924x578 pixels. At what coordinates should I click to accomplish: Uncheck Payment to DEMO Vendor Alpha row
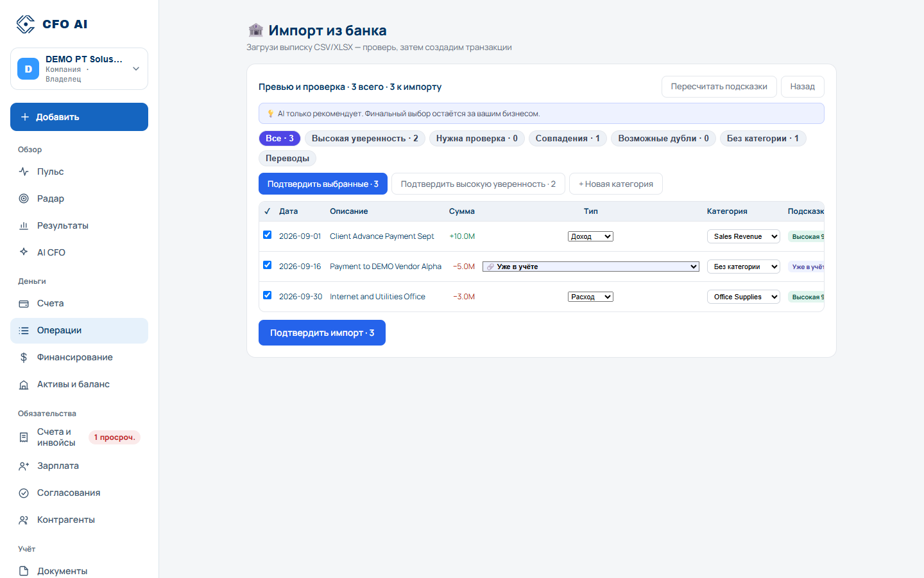(268, 265)
